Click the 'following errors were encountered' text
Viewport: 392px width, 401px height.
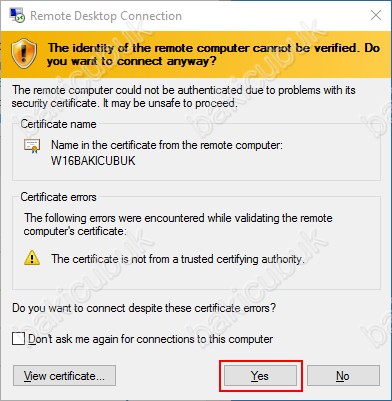pos(178,224)
